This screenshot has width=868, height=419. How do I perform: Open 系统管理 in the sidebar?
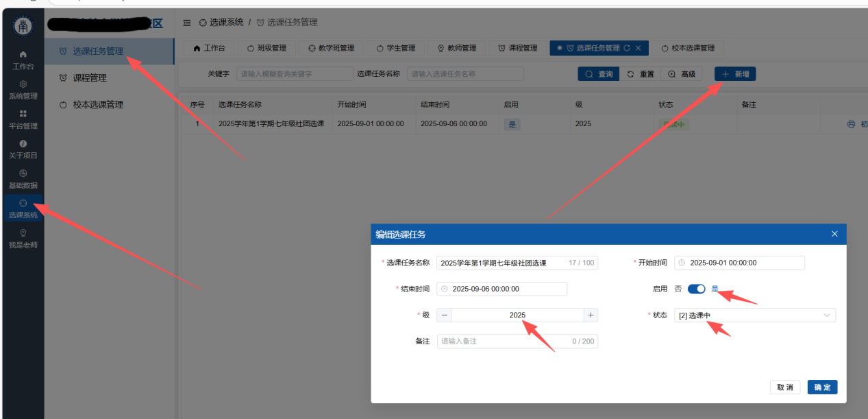23,89
